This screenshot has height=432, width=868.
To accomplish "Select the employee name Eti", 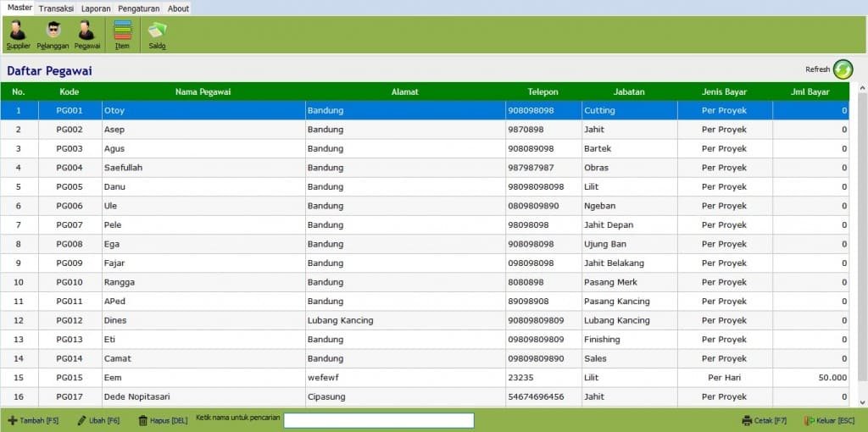I will tap(109, 340).
